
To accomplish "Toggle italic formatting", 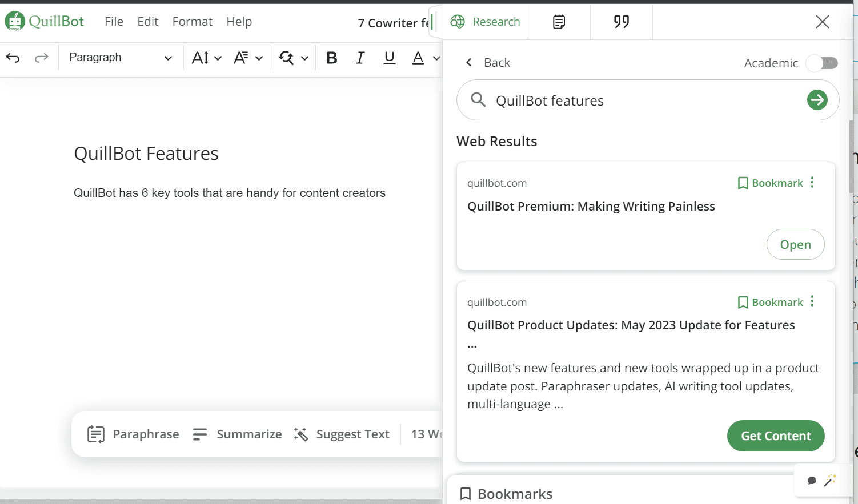I will [360, 58].
